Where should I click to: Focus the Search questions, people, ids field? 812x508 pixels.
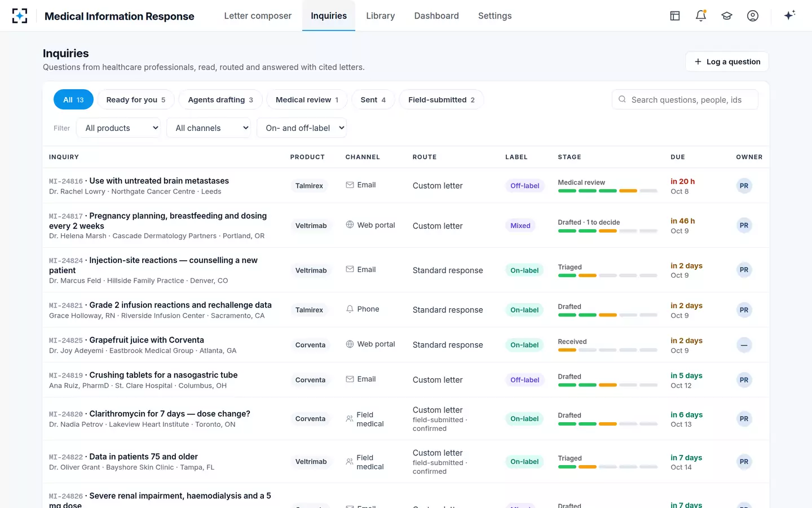click(x=685, y=100)
